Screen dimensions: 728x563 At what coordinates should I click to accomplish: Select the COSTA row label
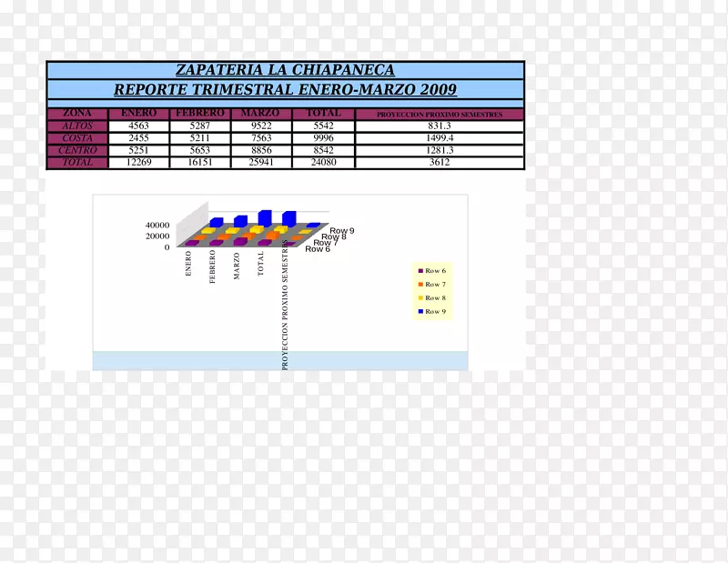pyautogui.click(x=77, y=138)
